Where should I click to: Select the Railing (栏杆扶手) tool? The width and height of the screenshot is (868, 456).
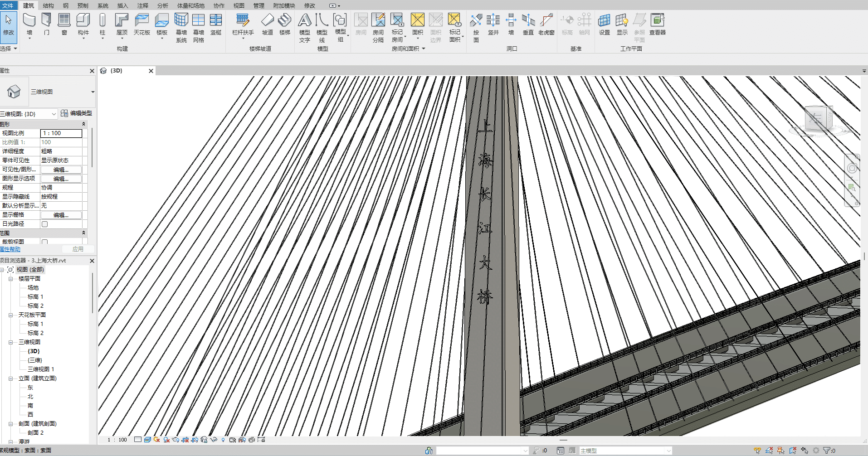tap(243, 24)
